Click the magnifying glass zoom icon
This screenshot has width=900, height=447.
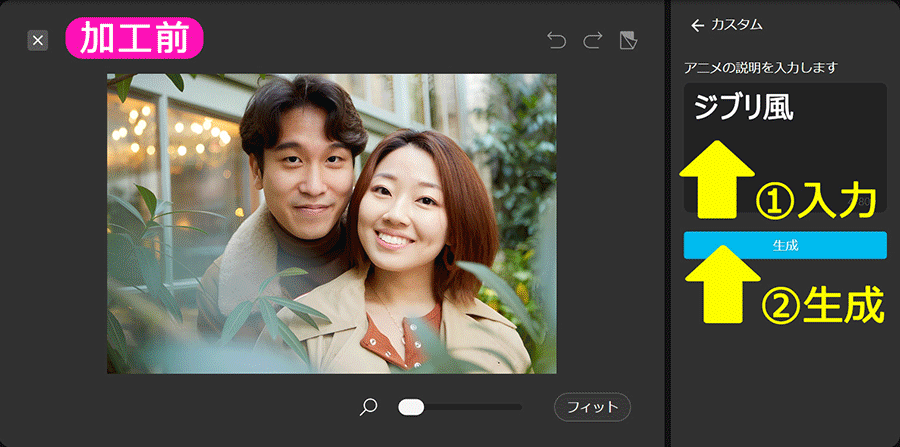coord(369,407)
